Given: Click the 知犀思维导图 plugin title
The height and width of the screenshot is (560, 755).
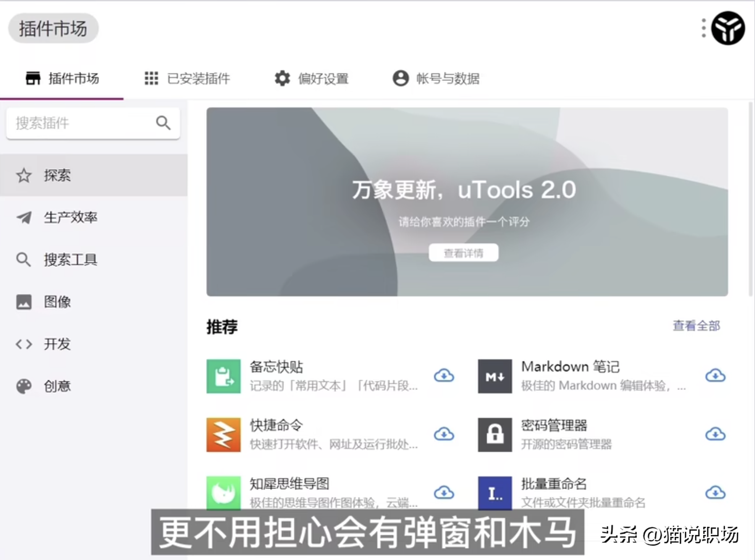Looking at the screenshot, I should [290, 484].
